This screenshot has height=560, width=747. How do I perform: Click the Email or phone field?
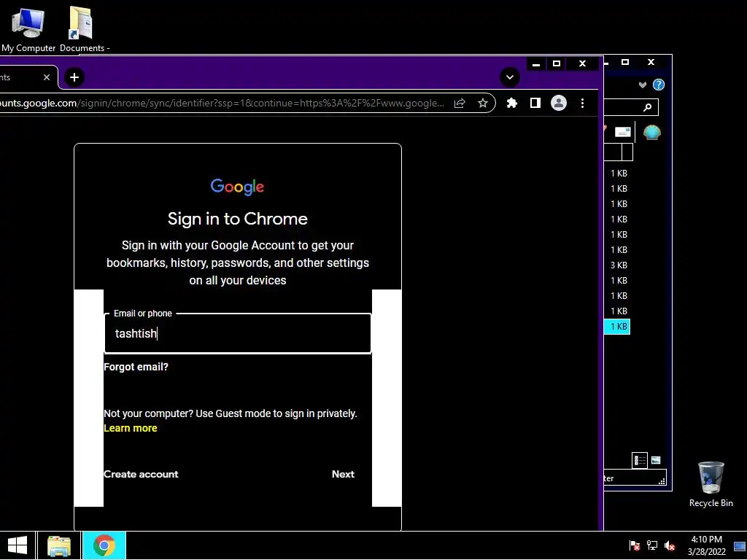238,333
